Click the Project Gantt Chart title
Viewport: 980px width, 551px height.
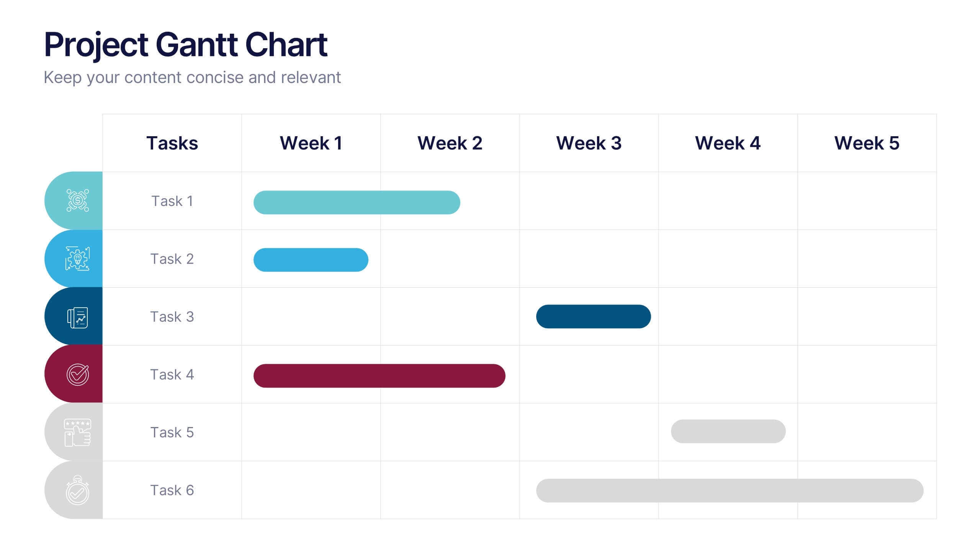(x=186, y=45)
